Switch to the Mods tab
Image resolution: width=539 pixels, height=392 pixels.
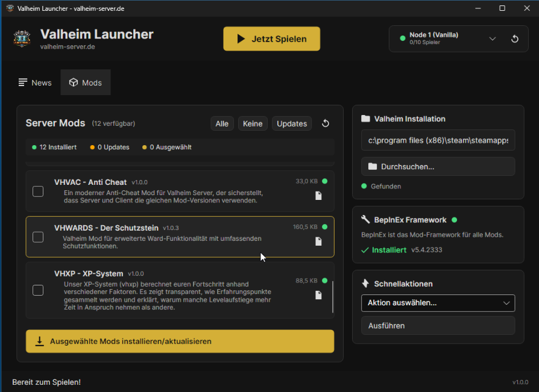(x=85, y=82)
